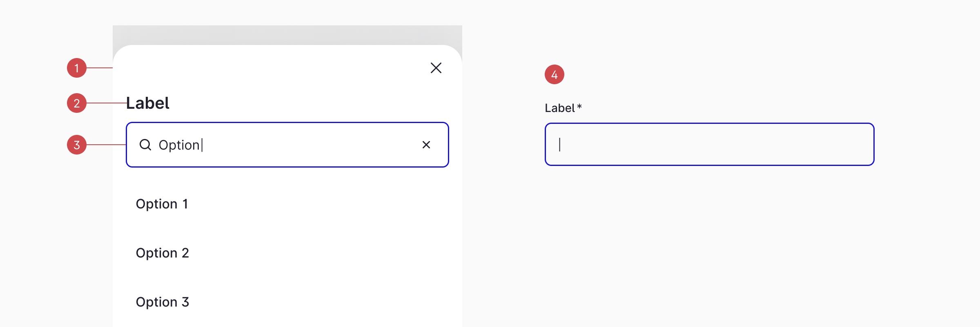
Task: Click the bold Label heading in the modal
Action: coord(149,103)
